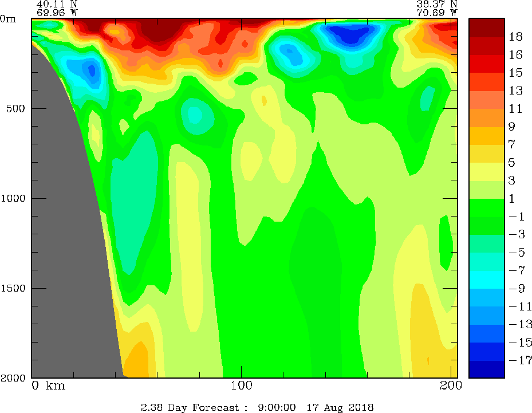
Task: Click the colorbar label 9
Action: pyautogui.click(x=512, y=127)
